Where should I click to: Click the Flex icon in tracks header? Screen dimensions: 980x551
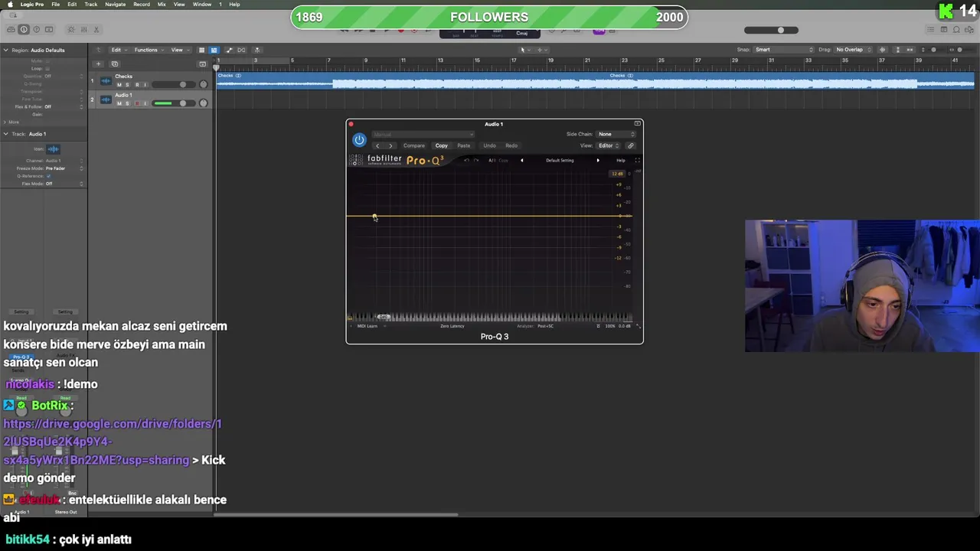(x=242, y=50)
